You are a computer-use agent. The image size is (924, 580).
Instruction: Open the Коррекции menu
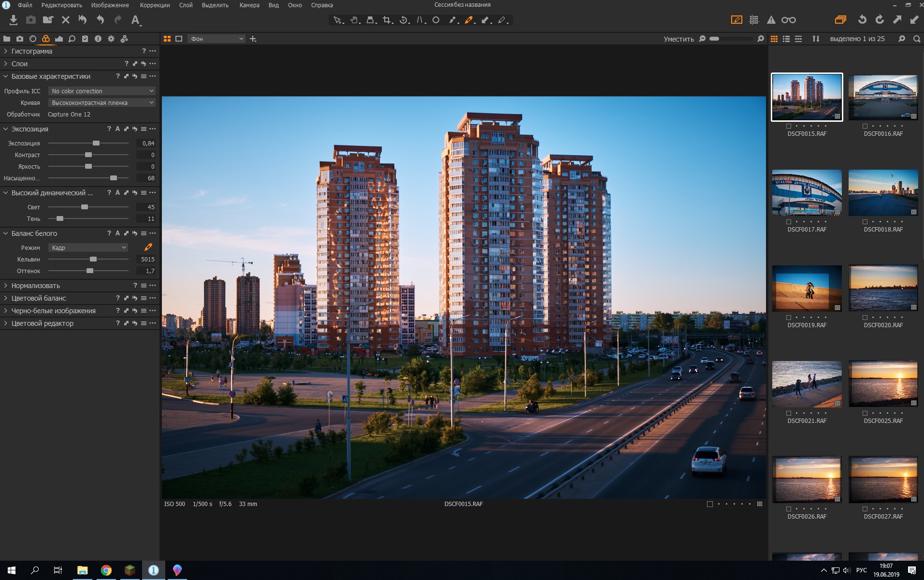(x=155, y=5)
